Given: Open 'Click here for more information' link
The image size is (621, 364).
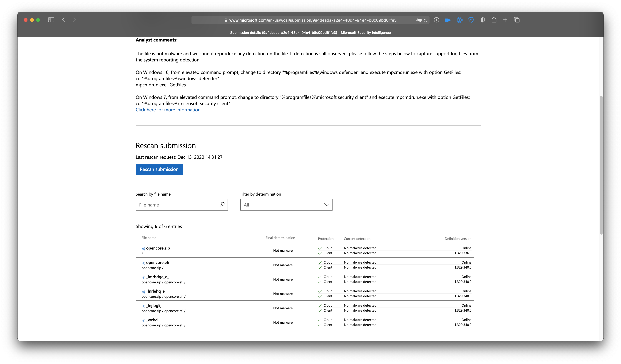Looking at the screenshot, I should pyautogui.click(x=168, y=110).
